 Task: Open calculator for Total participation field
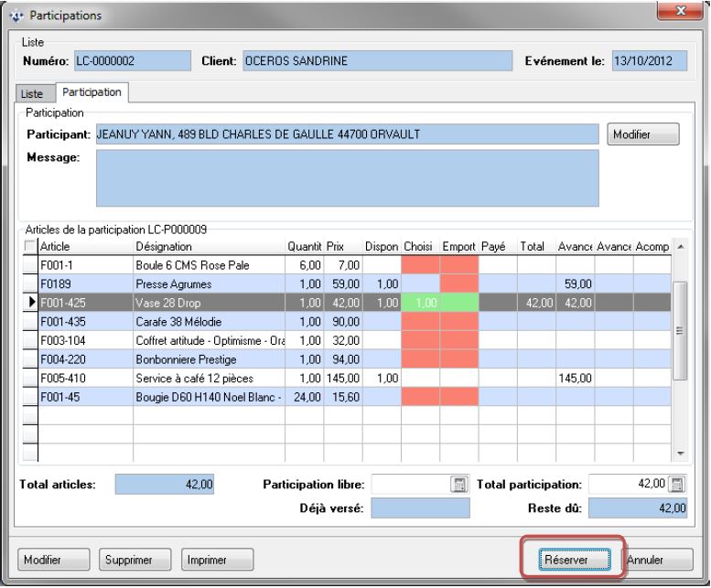[677, 485]
